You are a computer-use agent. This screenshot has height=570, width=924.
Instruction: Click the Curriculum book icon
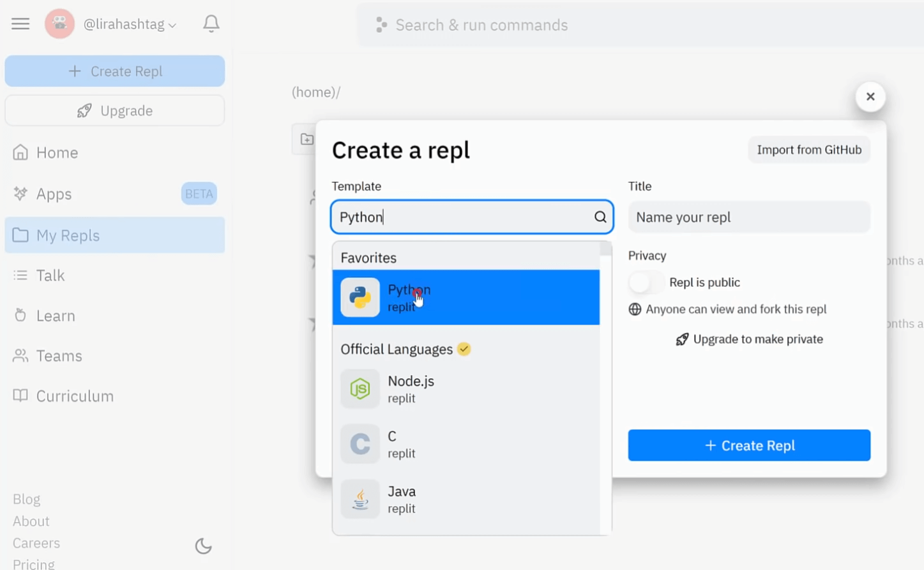pos(20,396)
